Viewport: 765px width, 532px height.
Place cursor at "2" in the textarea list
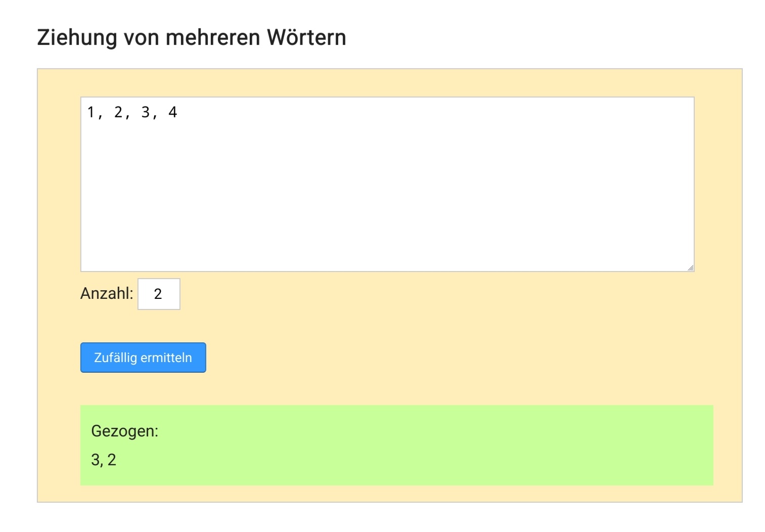coord(118,112)
